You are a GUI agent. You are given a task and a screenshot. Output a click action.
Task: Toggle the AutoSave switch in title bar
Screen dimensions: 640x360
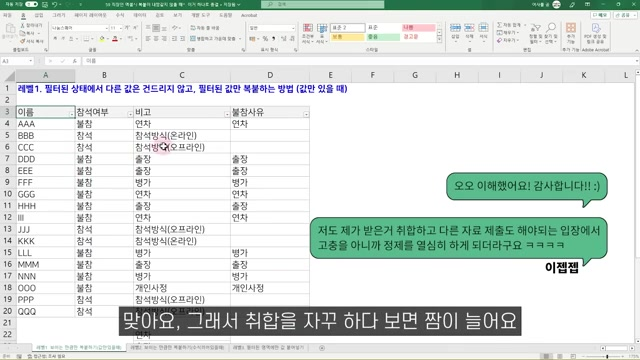point(31,4)
